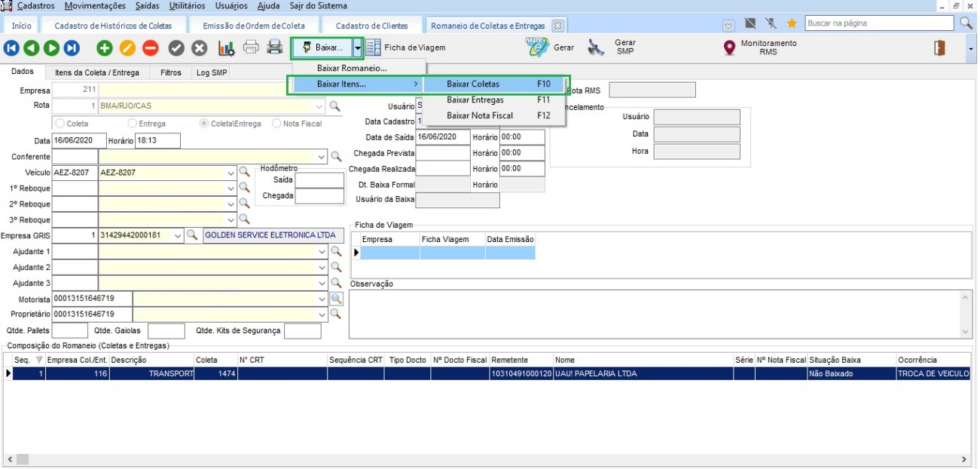Click the Gerar SMP satellite icon
980x469 pixels.
tap(597, 48)
